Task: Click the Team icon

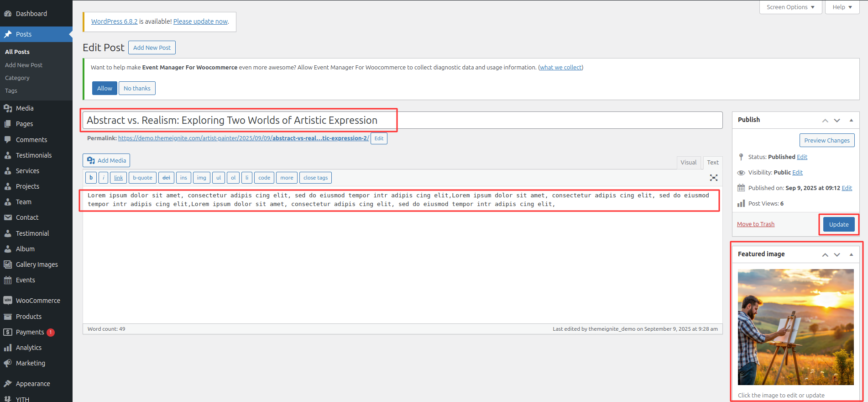Action: (8, 202)
